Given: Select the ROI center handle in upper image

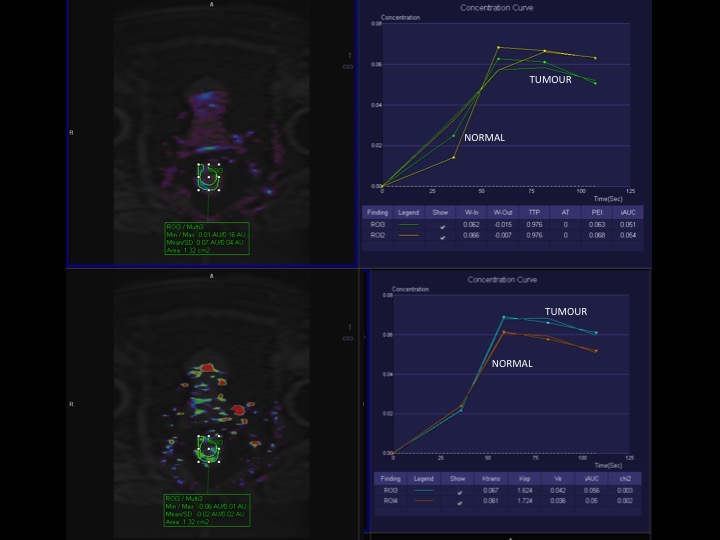Looking at the screenshot, I should tap(208, 177).
